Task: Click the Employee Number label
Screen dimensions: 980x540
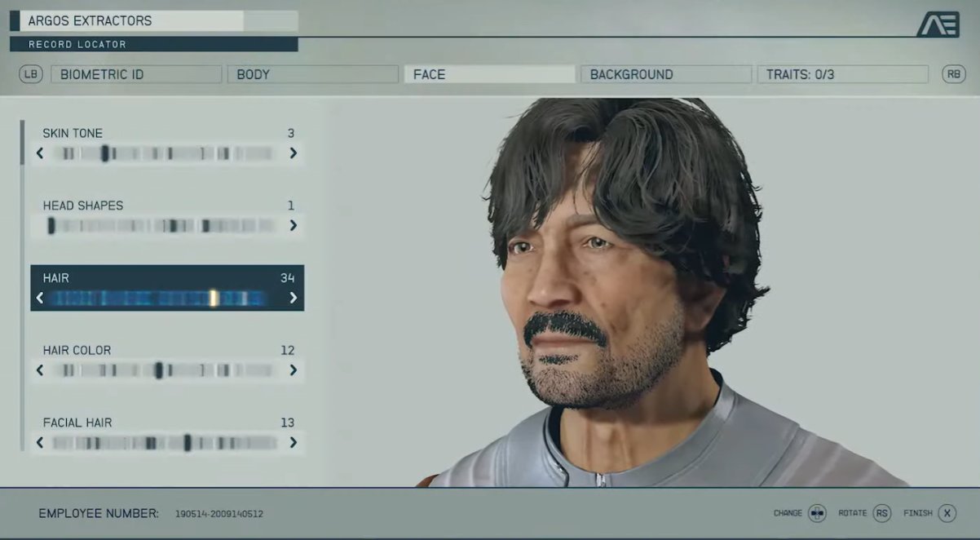Action: pyautogui.click(x=99, y=513)
